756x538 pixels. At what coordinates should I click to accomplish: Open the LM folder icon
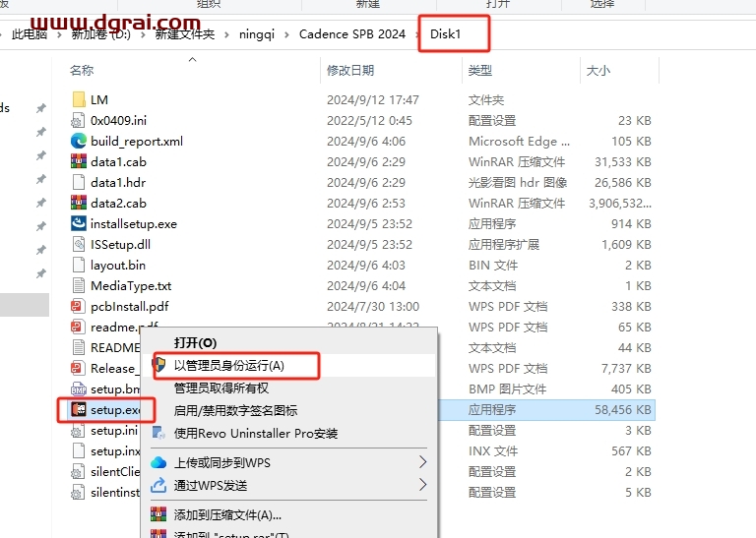point(79,99)
